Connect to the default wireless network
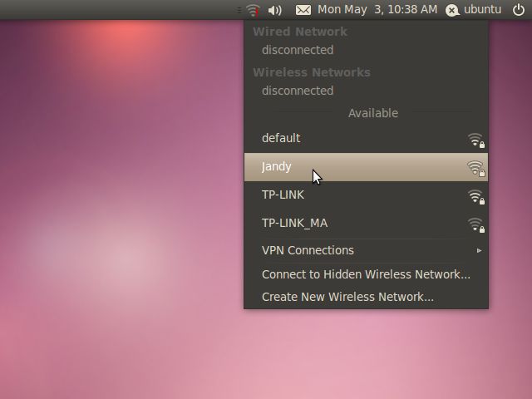 coord(366,139)
